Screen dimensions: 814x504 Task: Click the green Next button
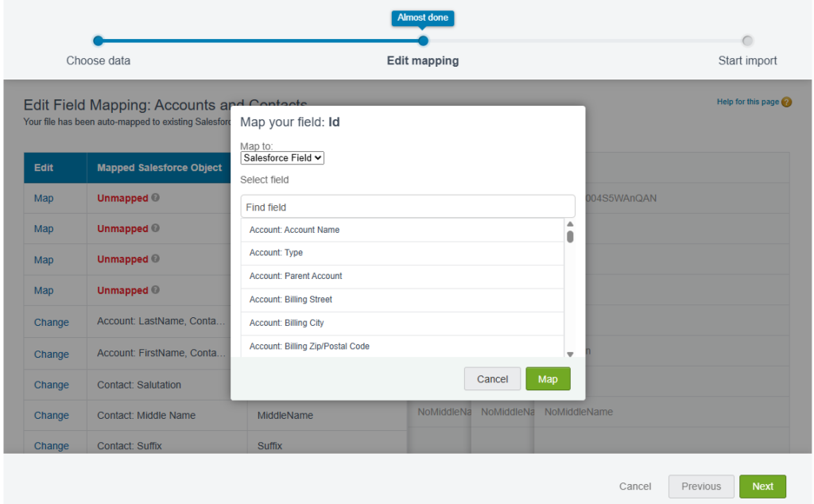[x=762, y=487]
